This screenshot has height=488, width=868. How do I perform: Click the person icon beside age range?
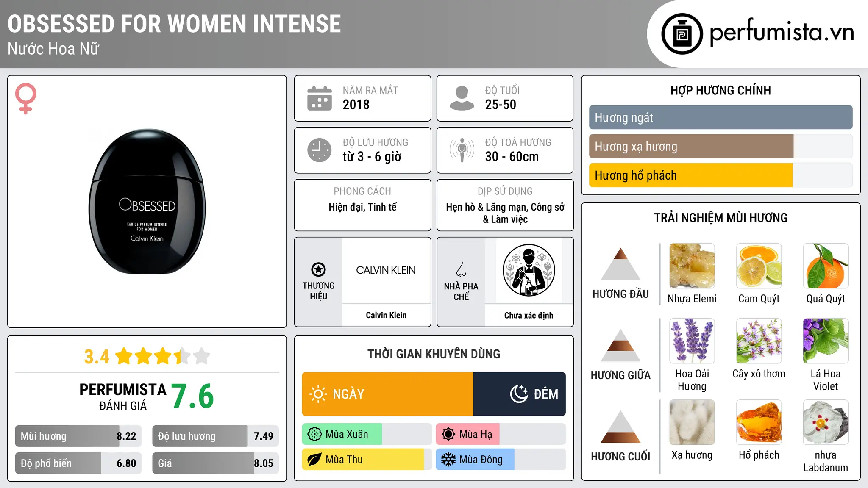coord(462,98)
